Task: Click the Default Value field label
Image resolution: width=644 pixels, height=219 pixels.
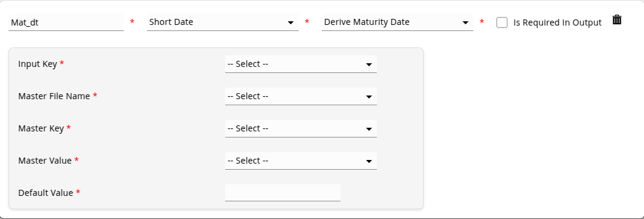Action: pyautogui.click(x=46, y=193)
